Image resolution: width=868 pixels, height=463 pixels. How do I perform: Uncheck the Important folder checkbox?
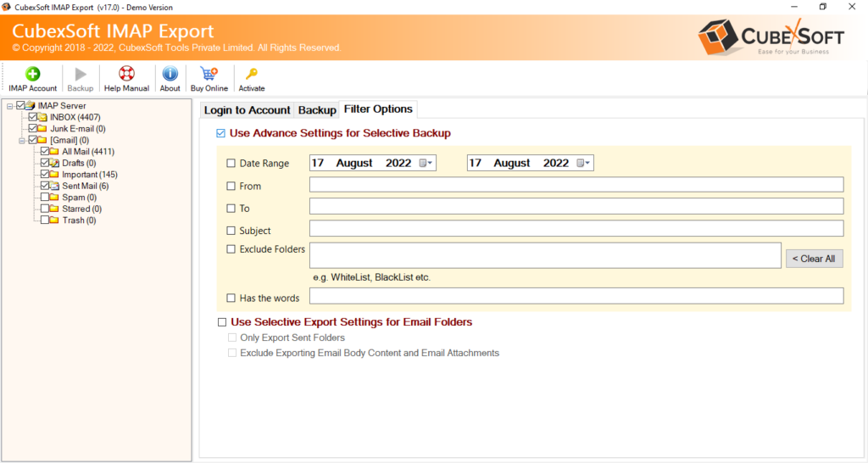[x=45, y=174]
